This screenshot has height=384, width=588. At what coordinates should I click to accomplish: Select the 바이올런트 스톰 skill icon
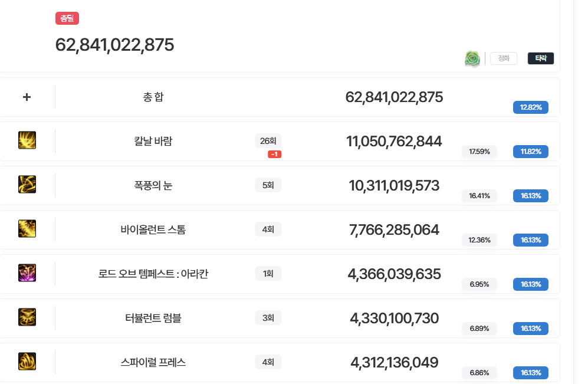pos(27,229)
